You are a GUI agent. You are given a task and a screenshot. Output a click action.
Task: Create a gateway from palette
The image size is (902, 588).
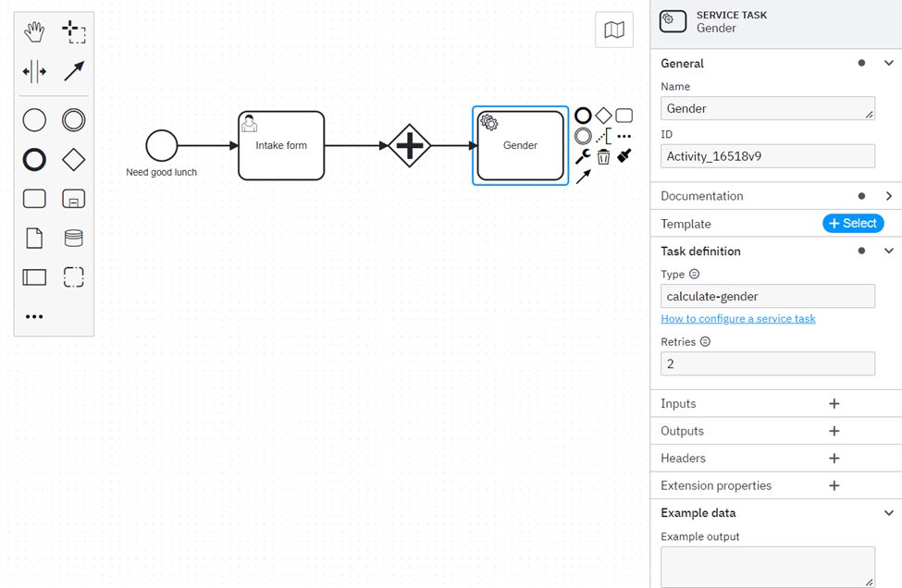point(74,159)
